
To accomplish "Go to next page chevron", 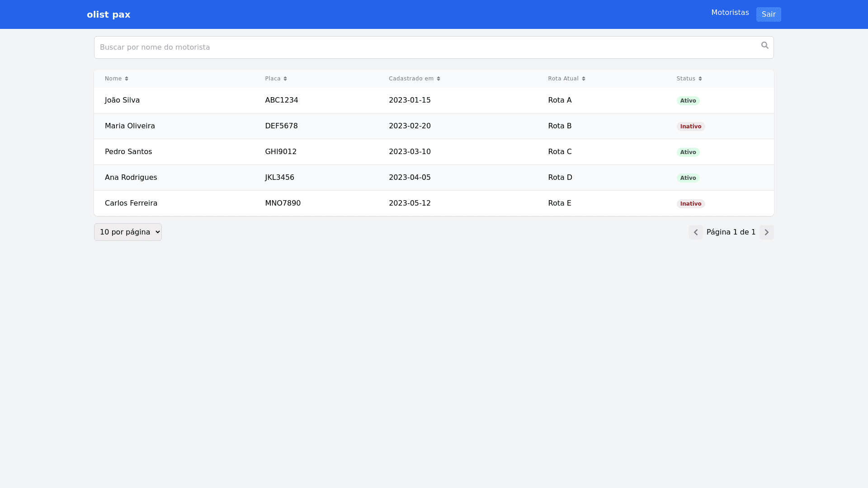I will [766, 232].
